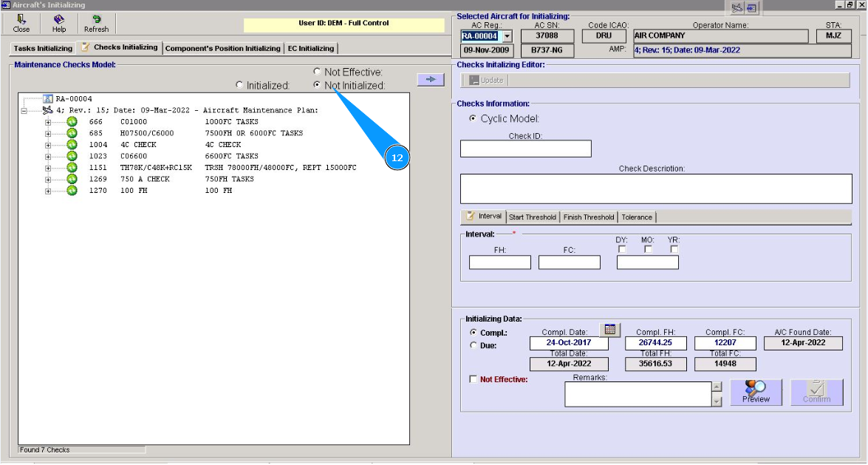This screenshot has height=465, width=868.
Task: Select the Not Effective radio filter
Action: (317, 72)
